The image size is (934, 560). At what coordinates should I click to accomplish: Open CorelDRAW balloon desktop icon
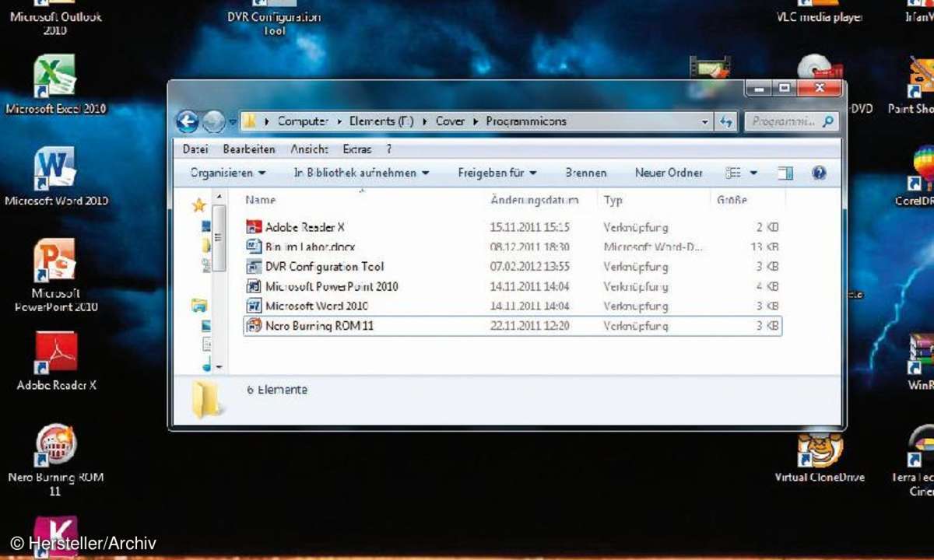pos(922,168)
